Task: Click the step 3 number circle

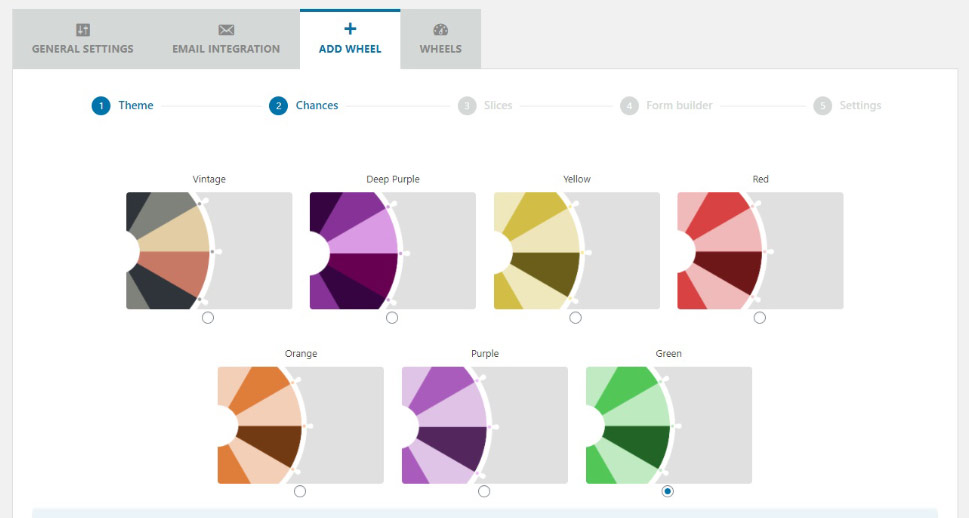Action: tap(467, 106)
